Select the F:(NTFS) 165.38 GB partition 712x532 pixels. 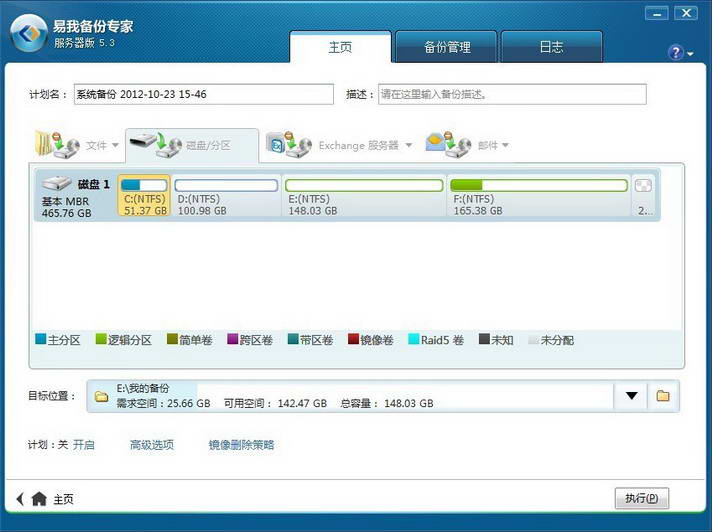(x=539, y=196)
